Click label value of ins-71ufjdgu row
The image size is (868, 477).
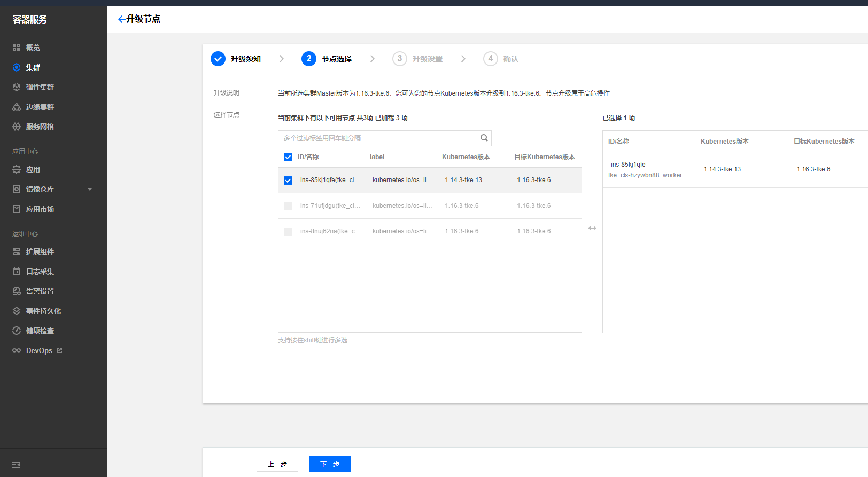pyautogui.click(x=402, y=206)
